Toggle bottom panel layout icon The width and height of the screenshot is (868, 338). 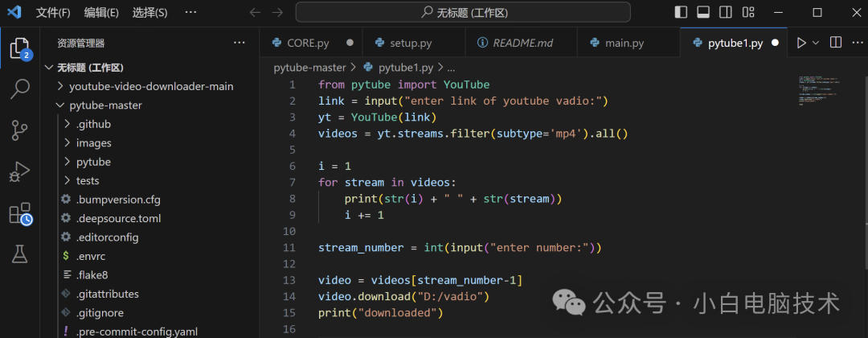(x=703, y=12)
